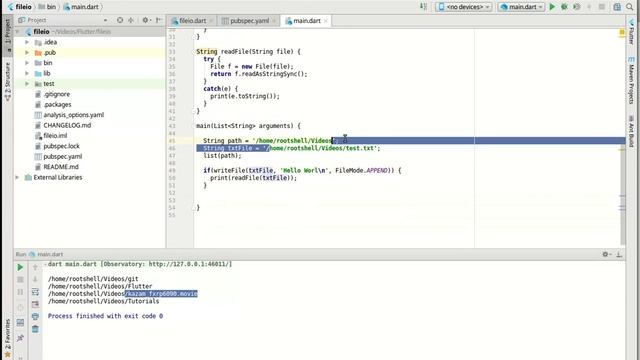Toggle the Structure side tab
The width and height of the screenshot is (640, 360).
pyautogui.click(x=7, y=82)
